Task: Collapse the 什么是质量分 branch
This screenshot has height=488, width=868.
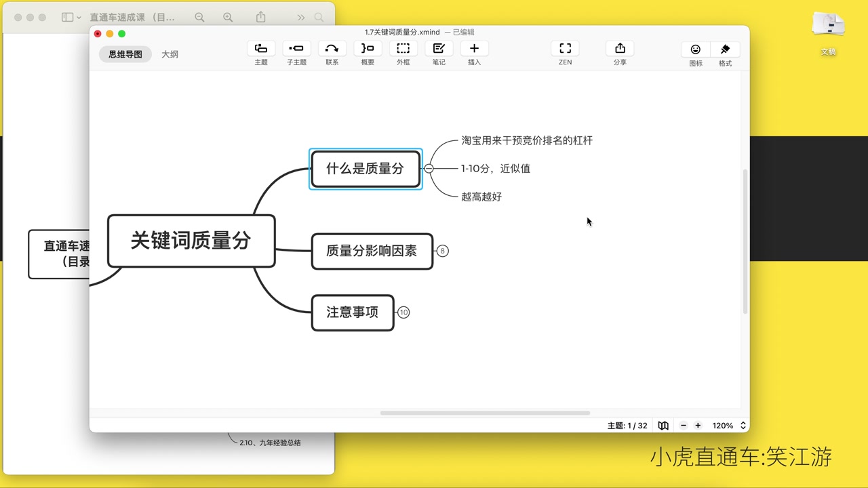Action: pos(429,168)
